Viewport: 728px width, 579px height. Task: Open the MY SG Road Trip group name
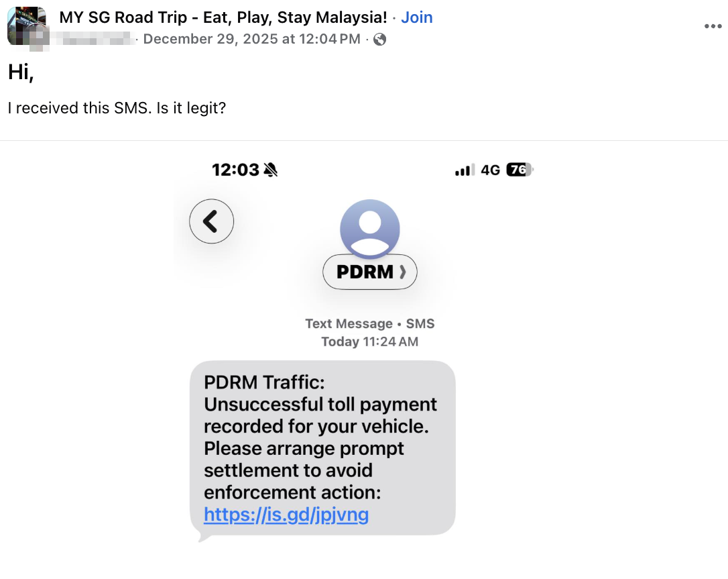[x=223, y=17]
